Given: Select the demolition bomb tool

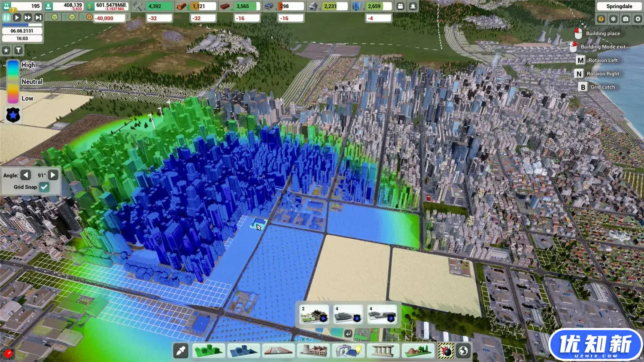Looking at the screenshot, I should tap(447, 351).
